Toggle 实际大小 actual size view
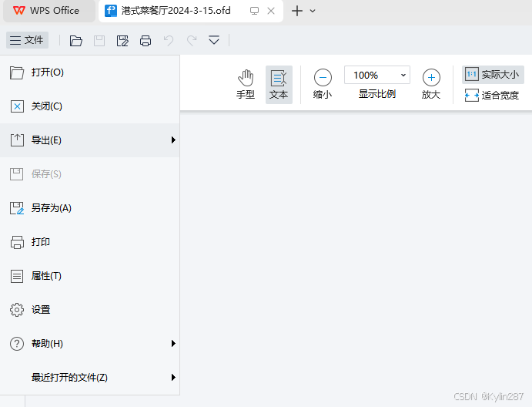The width and height of the screenshot is (532, 407). tap(493, 75)
